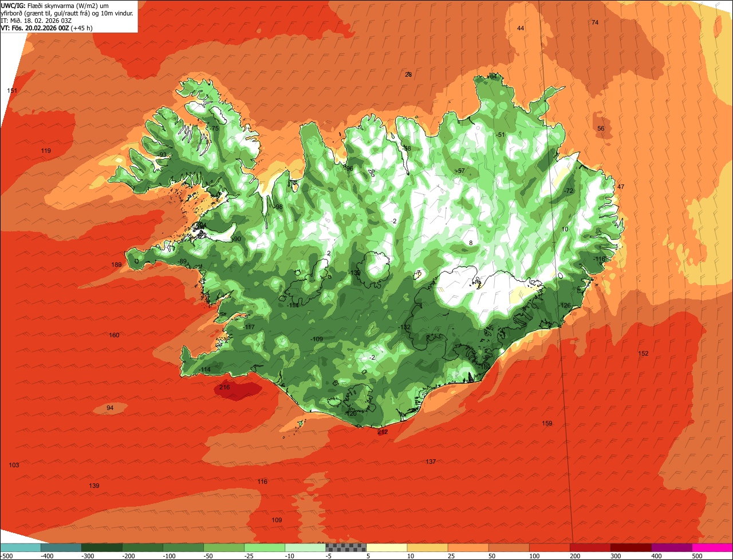
Task: Click the legend swatch for -200 to -100
Action: coord(142,547)
